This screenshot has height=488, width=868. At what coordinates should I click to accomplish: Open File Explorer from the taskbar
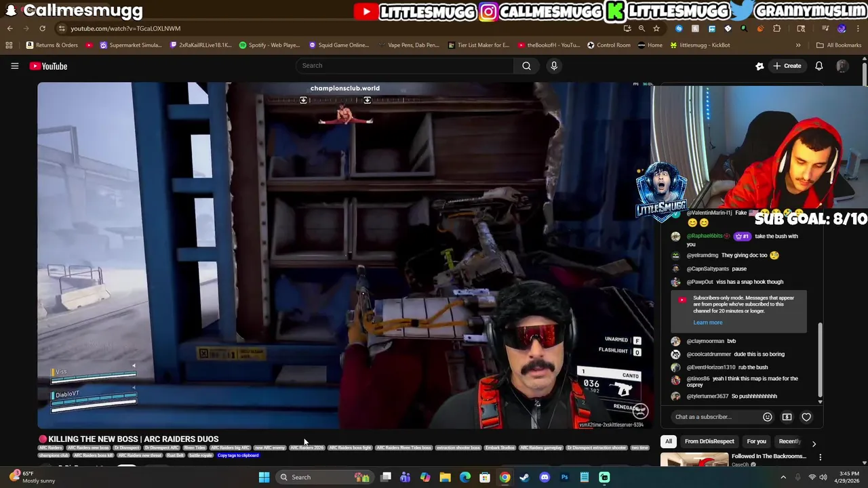pyautogui.click(x=445, y=477)
